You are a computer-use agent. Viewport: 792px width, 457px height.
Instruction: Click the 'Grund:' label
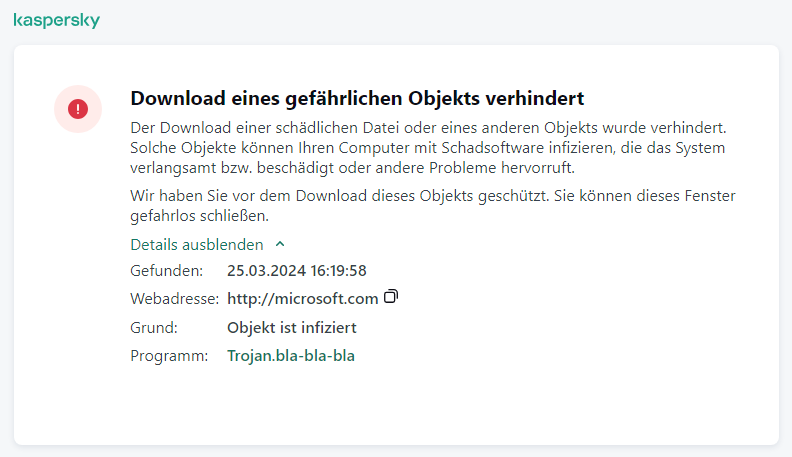click(x=154, y=327)
